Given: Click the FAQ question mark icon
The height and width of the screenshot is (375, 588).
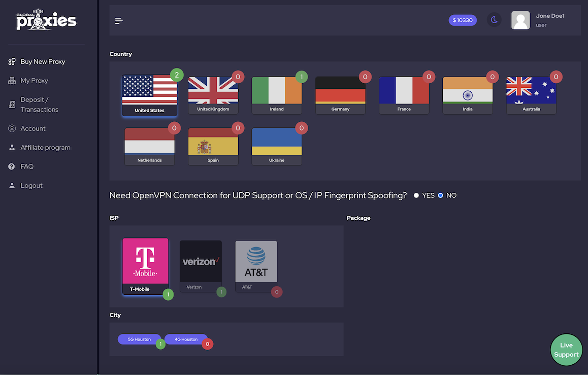Looking at the screenshot, I should click(12, 166).
